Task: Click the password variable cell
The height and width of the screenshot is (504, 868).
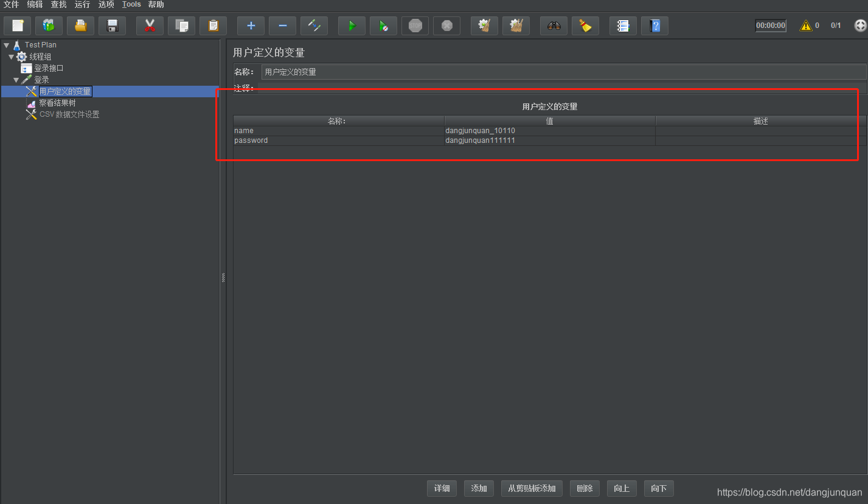Action: (339, 140)
